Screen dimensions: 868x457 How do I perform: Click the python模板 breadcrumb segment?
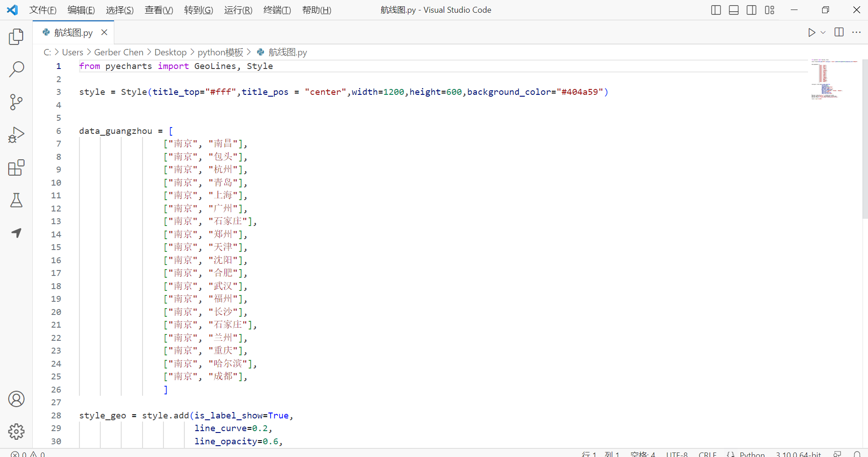(220, 52)
